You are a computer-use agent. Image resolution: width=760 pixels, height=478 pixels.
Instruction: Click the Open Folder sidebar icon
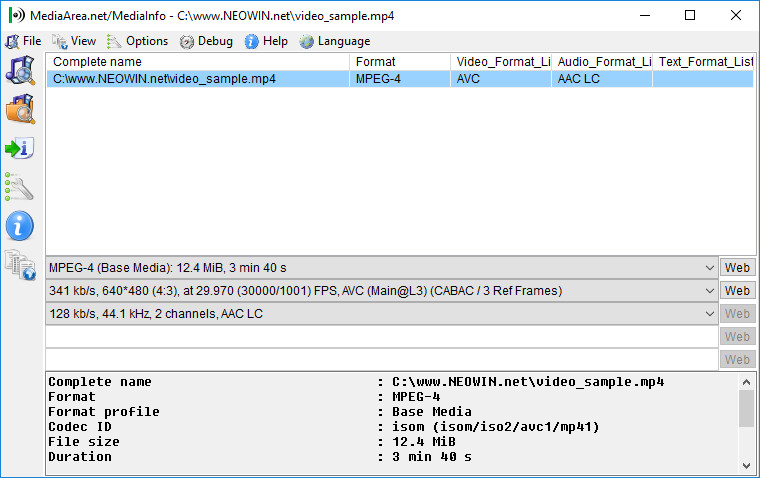(x=20, y=109)
